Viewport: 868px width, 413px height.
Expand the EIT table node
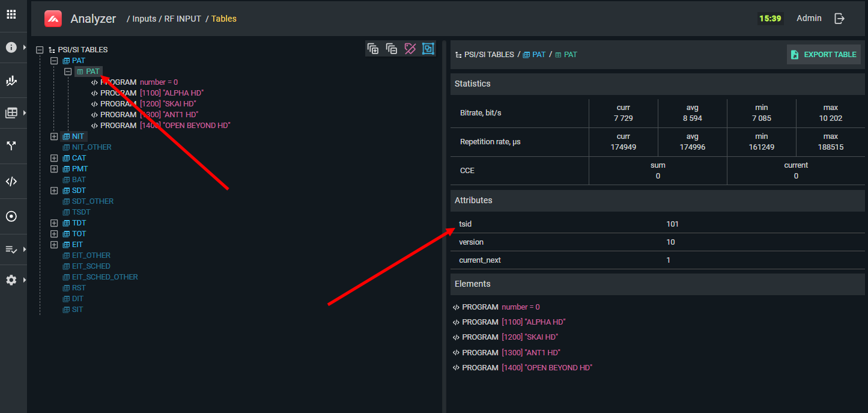54,245
